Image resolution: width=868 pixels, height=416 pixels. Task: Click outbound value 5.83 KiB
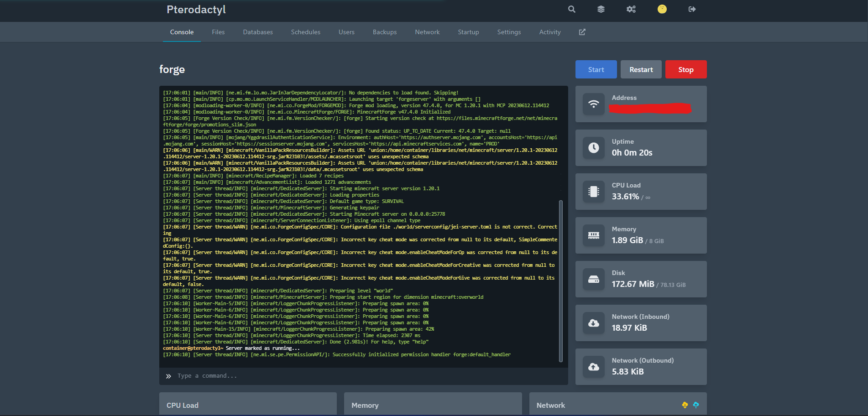coord(628,372)
